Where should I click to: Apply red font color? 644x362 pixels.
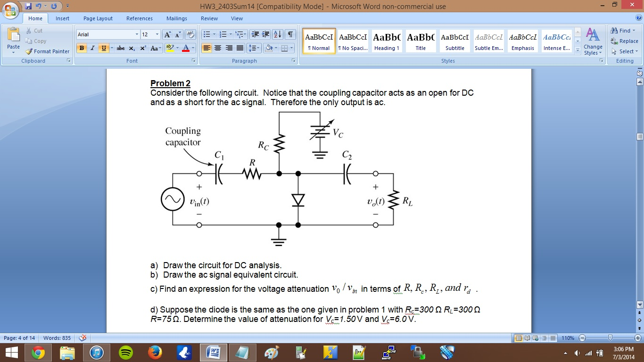[186, 48]
